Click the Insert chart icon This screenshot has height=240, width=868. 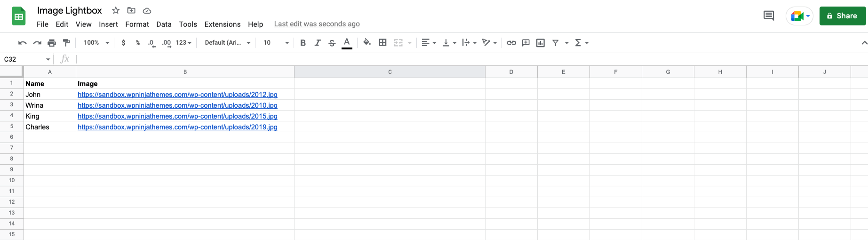(541, 43)
